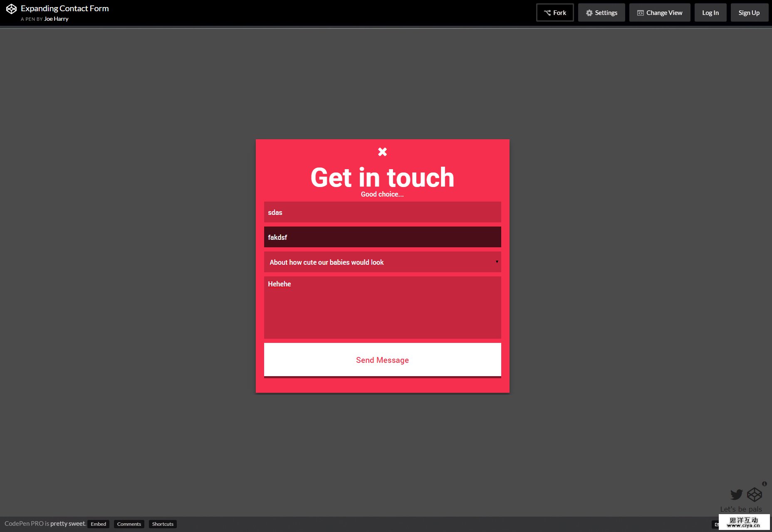Click inside the message textarea containing 'Hehehe'
The width and height of the screenshot is (772, 532).
(382, 308)
